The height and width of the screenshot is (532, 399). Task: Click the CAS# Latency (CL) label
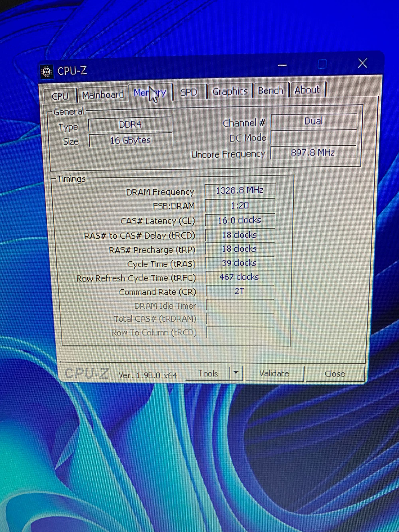[x=158, y=221]
